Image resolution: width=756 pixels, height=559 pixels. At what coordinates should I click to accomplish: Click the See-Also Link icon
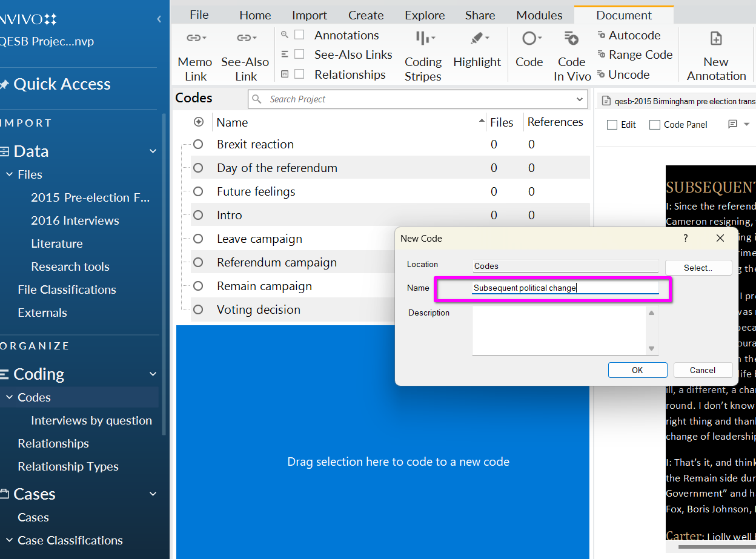coord(245,39)
